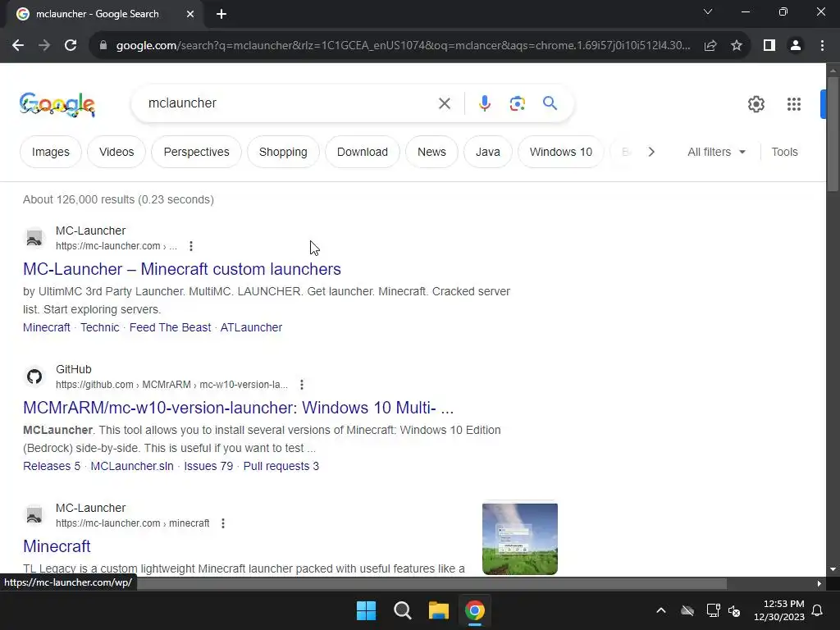Open more options for mc-launcher.com minecraft result
This screenshot has width=840, height=630.
pyautogui.click(x=223, y=523)
